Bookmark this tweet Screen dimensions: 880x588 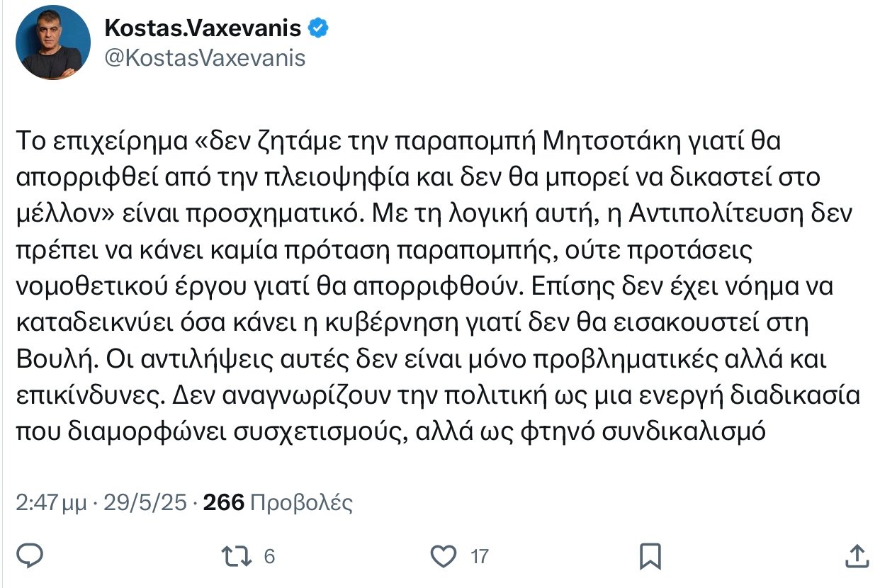tap(650, 556)
